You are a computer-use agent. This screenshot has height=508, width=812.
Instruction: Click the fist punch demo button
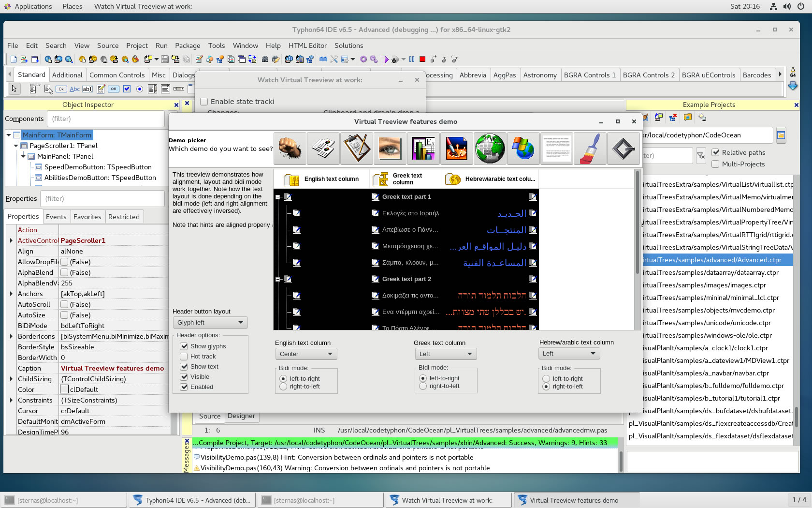click(x=290, y=149)
